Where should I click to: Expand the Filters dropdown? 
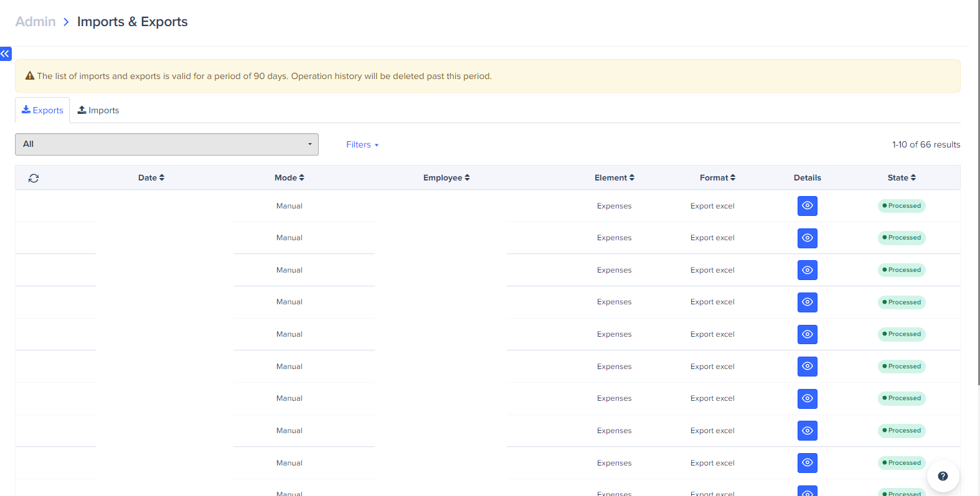click(362, 144)
